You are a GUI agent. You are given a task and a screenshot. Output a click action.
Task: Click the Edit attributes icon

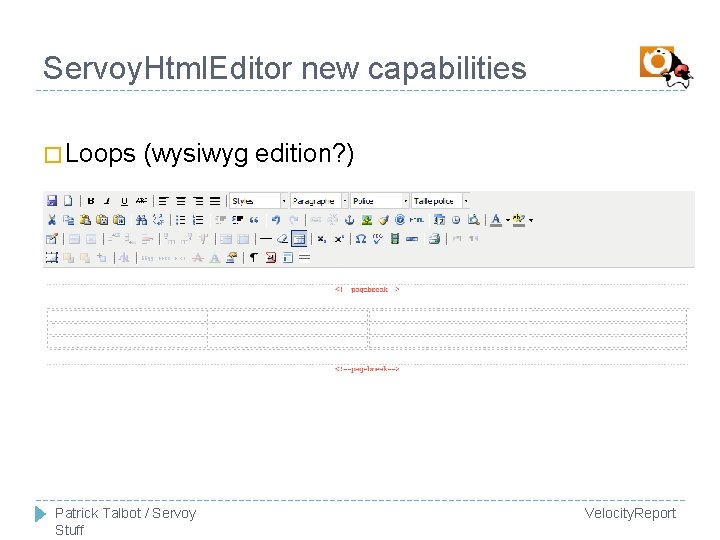pos(232,258)
